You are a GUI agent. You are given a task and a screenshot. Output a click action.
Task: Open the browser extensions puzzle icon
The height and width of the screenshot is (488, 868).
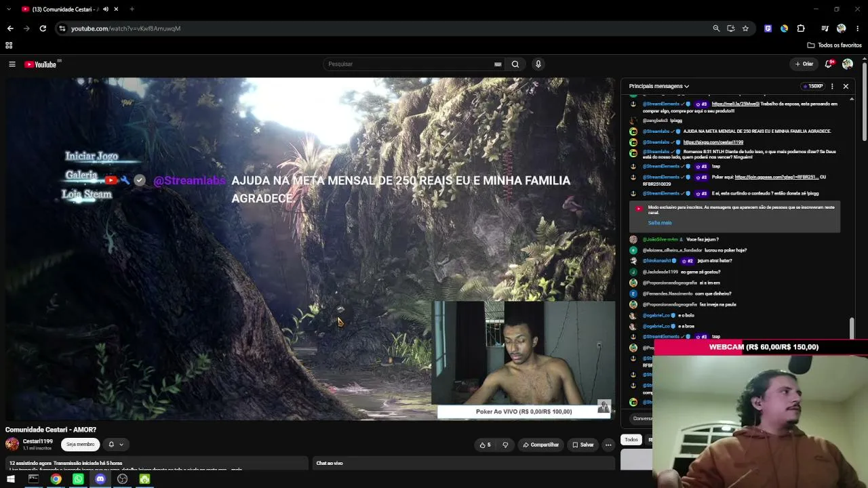coord(801,28)
